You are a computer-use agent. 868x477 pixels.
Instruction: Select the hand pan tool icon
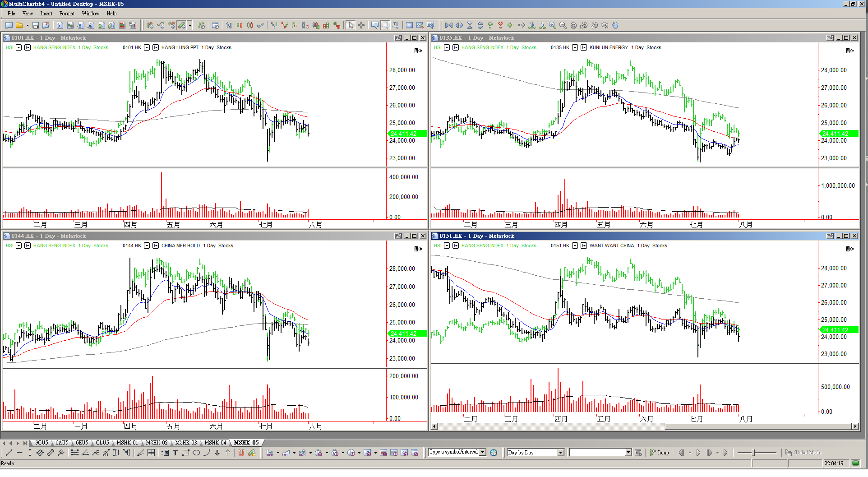click(x=615, y=25)
